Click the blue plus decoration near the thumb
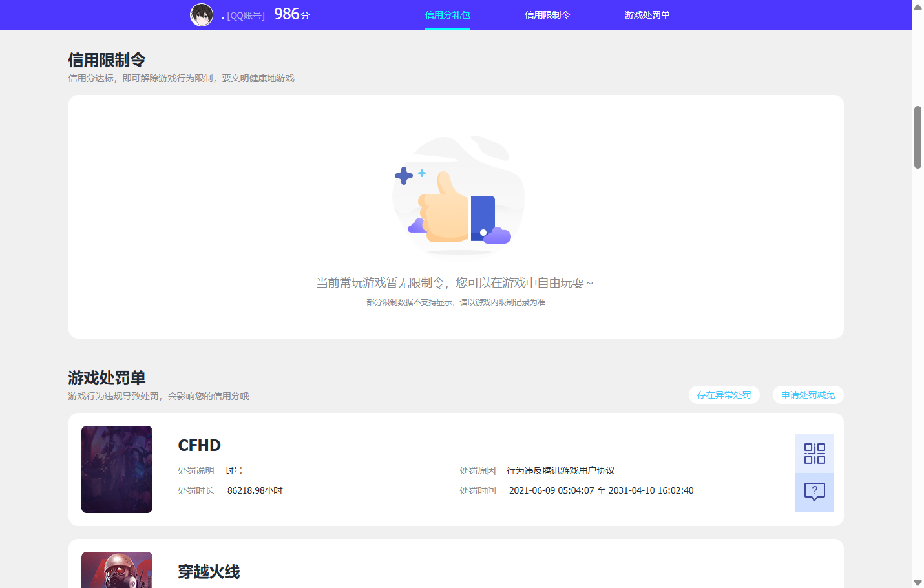Screen dimensions: 924x588 point(404,174)
